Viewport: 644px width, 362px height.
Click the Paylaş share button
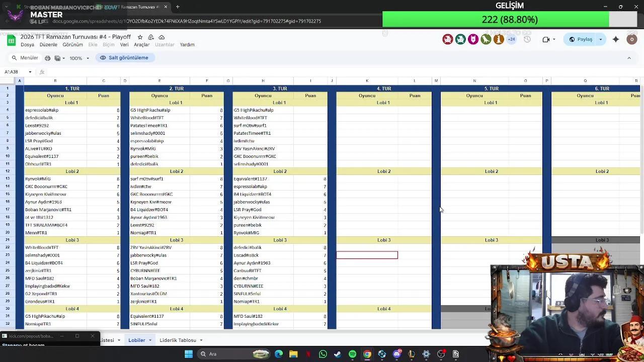(x=581, y=39)
